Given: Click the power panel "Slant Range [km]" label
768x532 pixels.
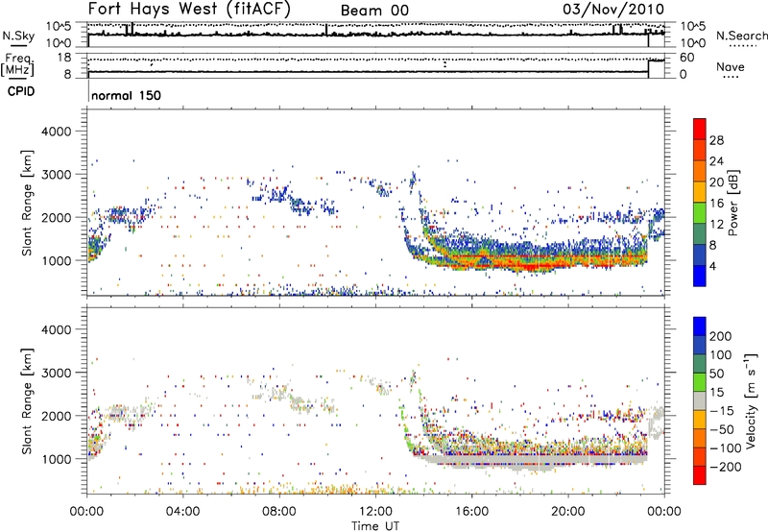Looking at the screenshot, I should [27, 203].
